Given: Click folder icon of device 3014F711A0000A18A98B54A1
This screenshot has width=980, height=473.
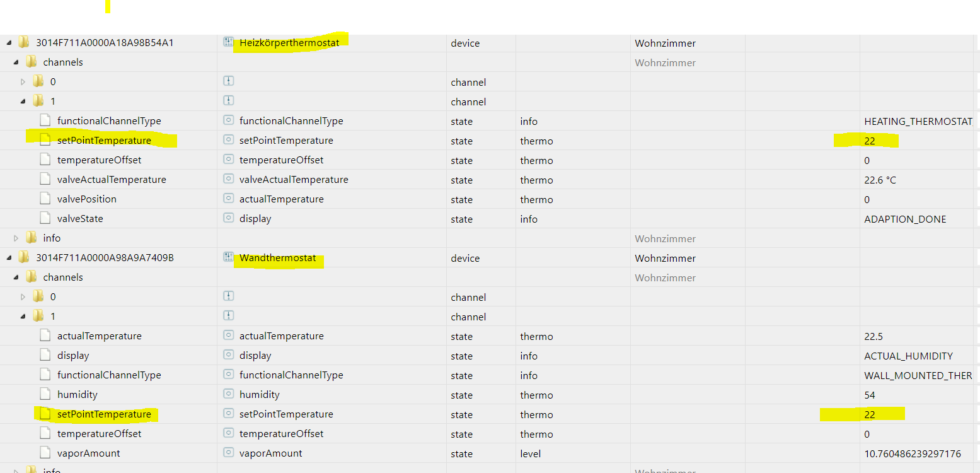Looking at the screenshot, I should pos(24,42).
